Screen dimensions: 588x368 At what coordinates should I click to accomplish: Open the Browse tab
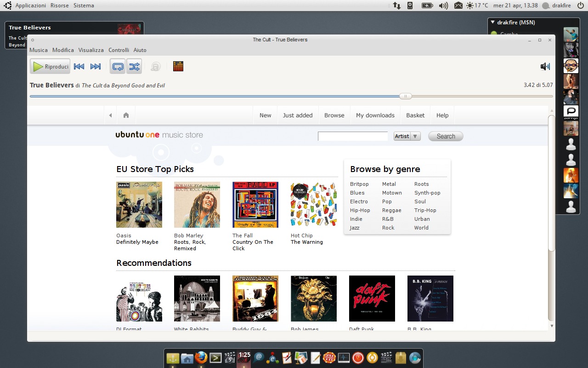click(334, 115)
